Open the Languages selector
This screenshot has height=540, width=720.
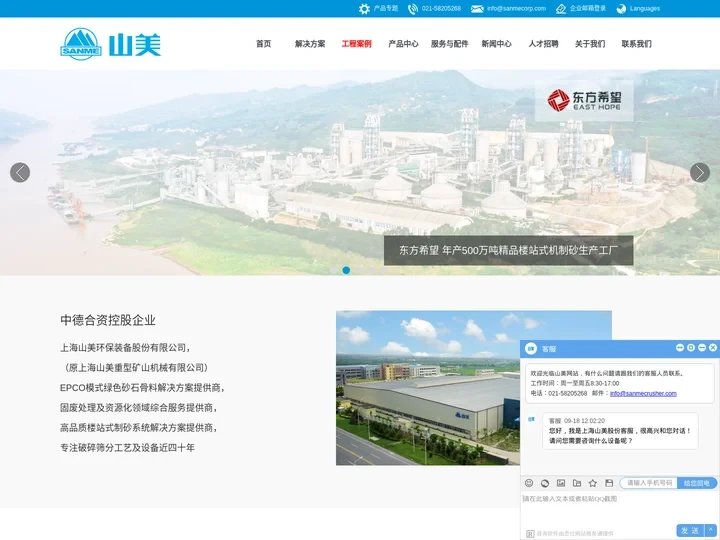click(x=645, y=8)
